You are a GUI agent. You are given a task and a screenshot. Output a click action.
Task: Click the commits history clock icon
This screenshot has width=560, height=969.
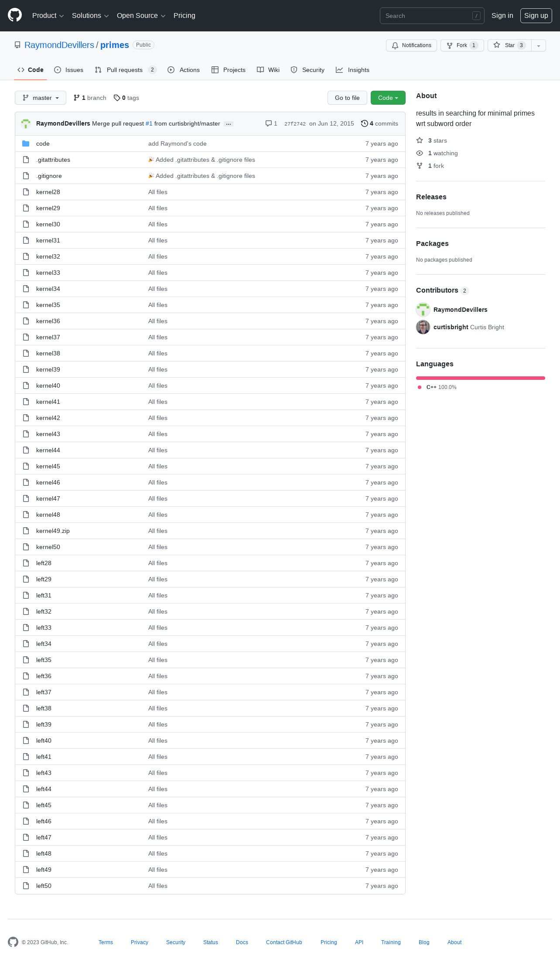coord(365,123)
